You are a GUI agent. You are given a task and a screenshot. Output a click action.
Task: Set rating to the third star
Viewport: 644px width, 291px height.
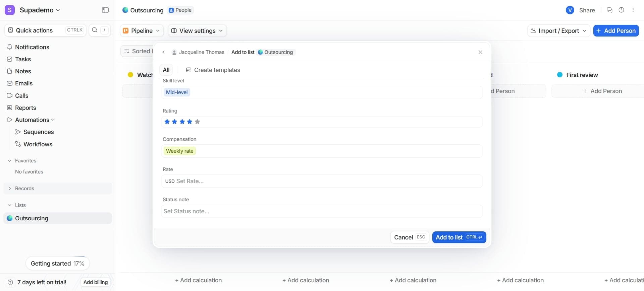[182, 122]
